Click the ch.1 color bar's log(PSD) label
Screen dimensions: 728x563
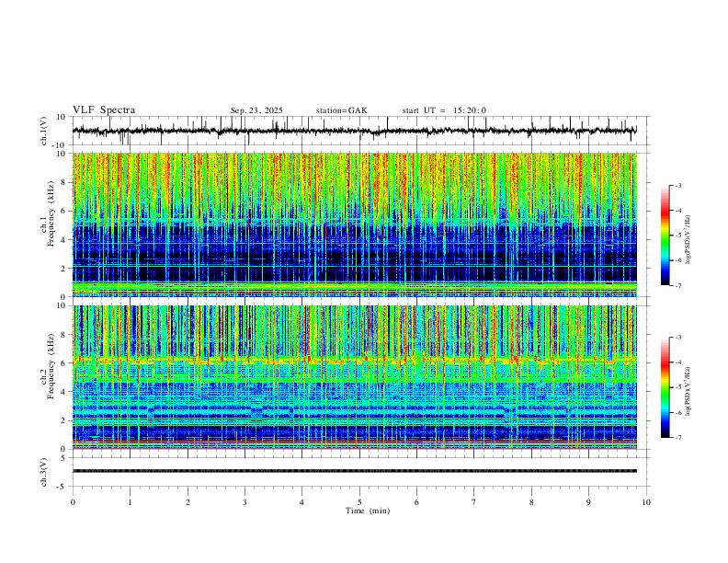pos(688,240)
